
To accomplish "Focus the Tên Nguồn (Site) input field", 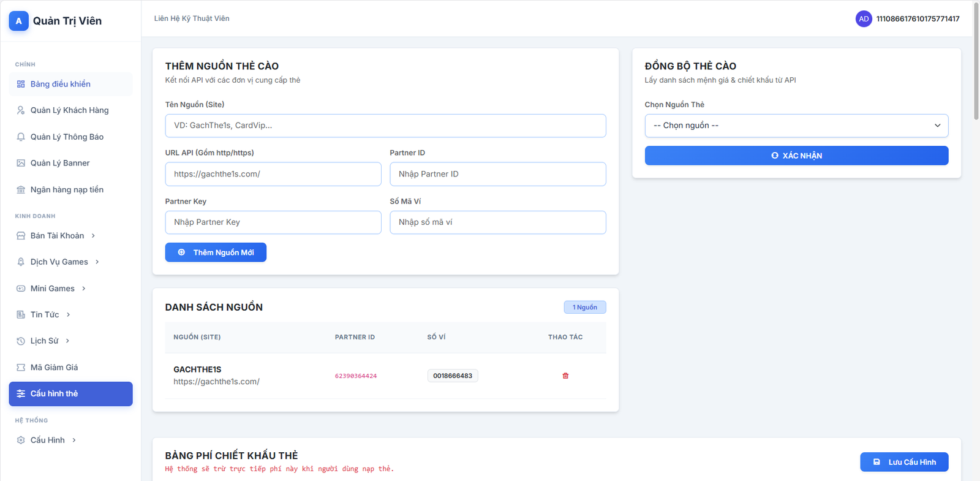I will [x=385, y=126].
